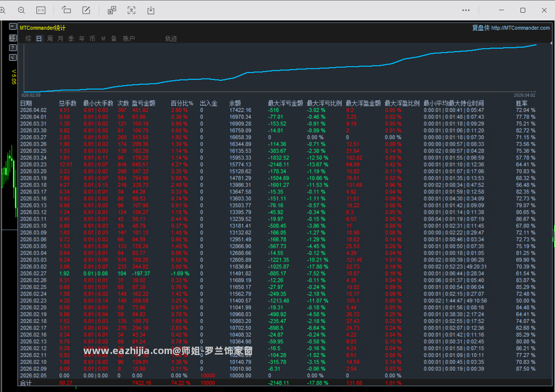
Task: Open the 月 monthly tab
Action: 60,38
